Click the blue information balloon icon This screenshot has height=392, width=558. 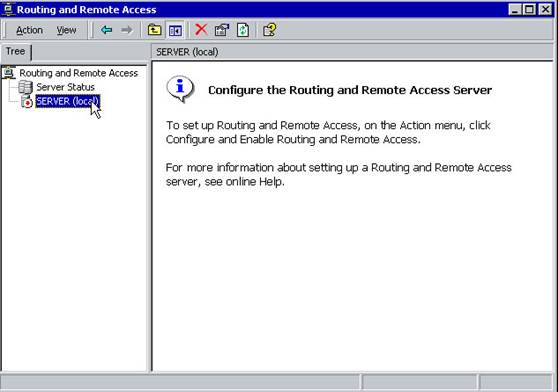coord(180,89)
